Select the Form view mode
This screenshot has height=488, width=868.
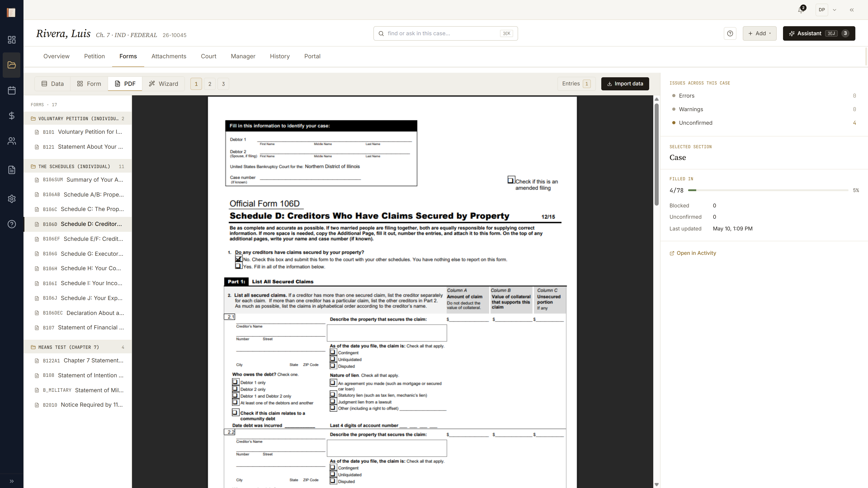pyautogui.click(x=89, y=84)
